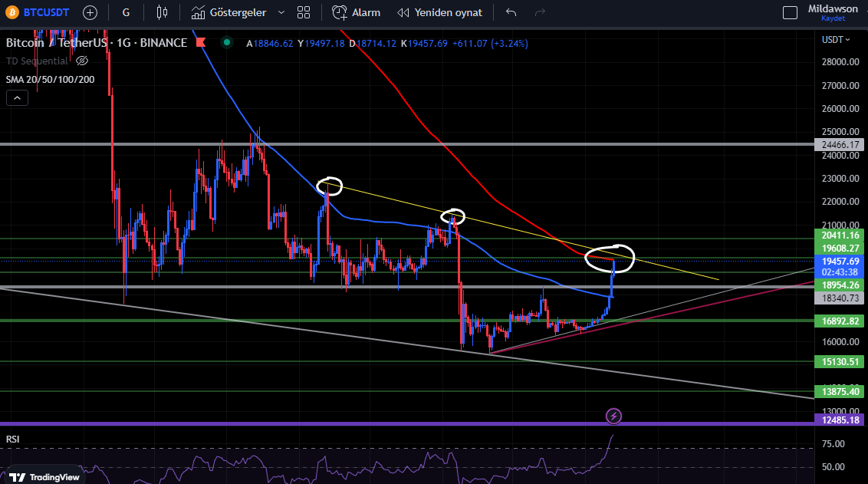The height and width of the screenshot is (484, 868).
Task: Open the indicator templates grid icon
Action: click(x=304, y=12)
